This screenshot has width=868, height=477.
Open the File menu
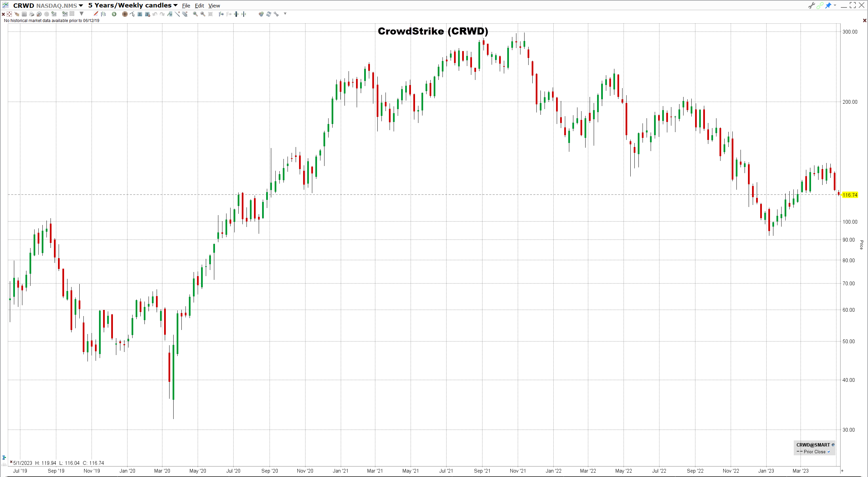click(186, 6)
